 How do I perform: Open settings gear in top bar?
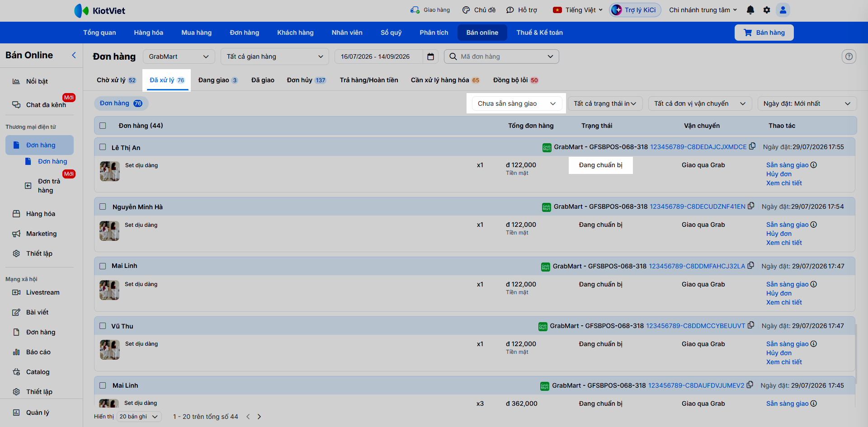tap(767, 10)
